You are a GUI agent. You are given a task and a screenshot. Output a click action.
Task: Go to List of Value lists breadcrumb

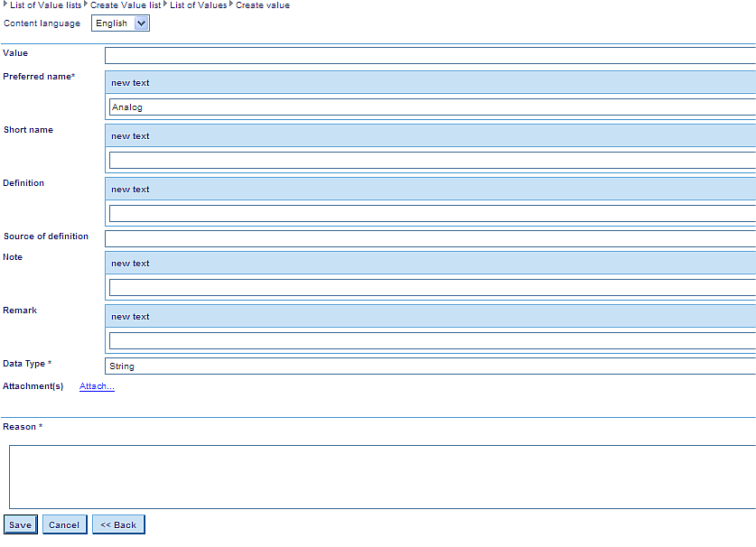click(x=45, y=5)
